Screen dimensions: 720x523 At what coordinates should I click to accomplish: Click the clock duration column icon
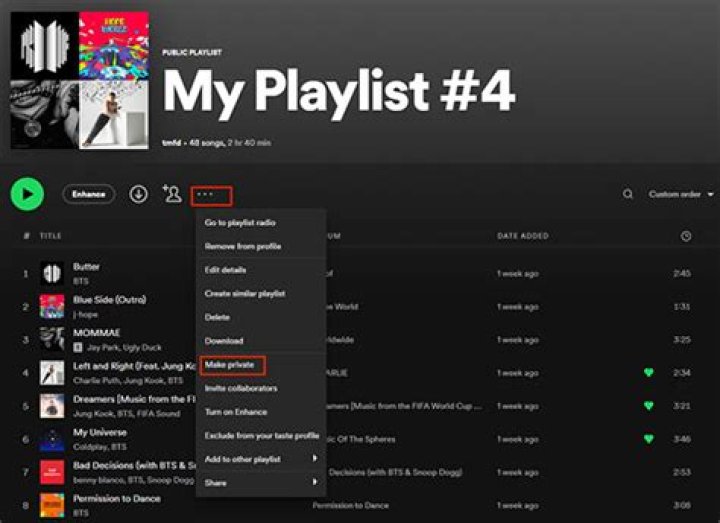pyautogui.click(x=685, y=236)
